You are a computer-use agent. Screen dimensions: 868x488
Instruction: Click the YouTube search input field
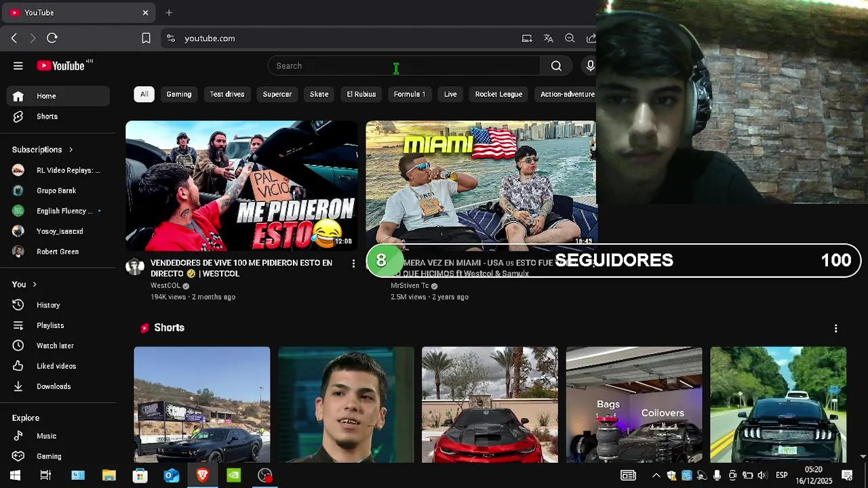click(404, 66)
